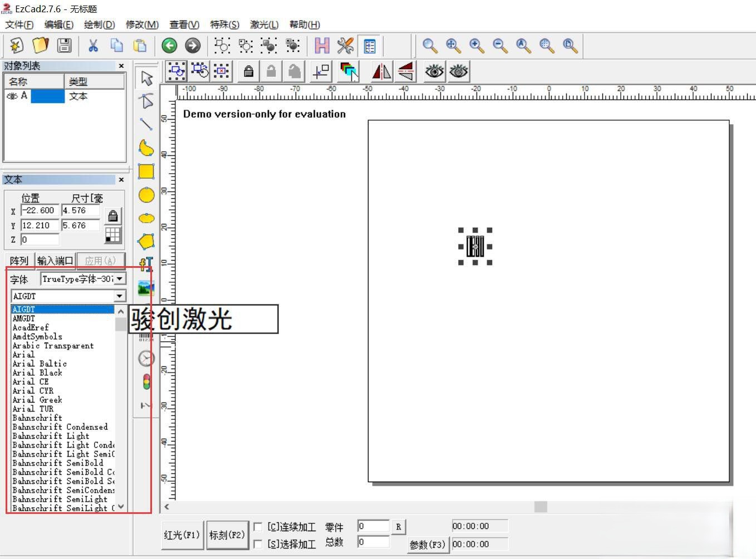Click the first eye show icon
This screenshot has width=756, height=559.
434,71
